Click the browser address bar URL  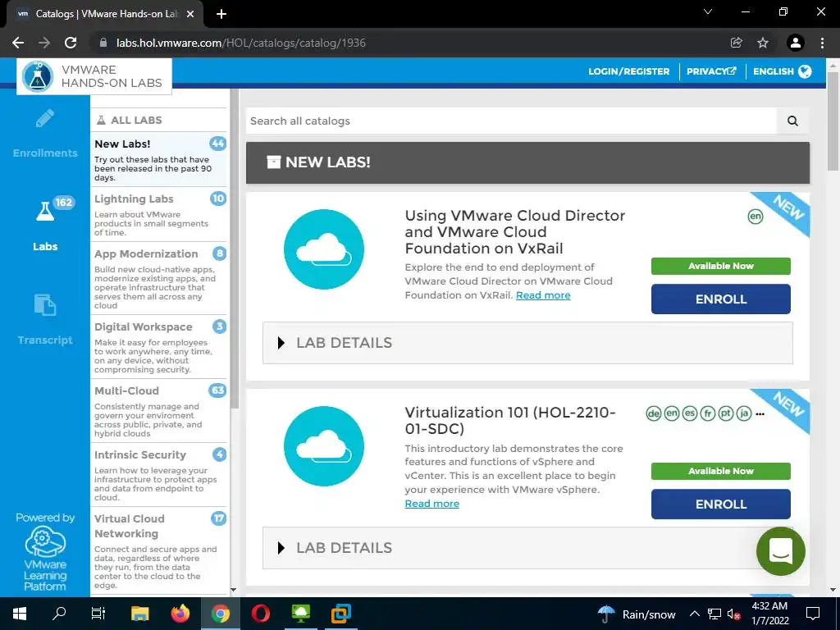pos(241,43)
